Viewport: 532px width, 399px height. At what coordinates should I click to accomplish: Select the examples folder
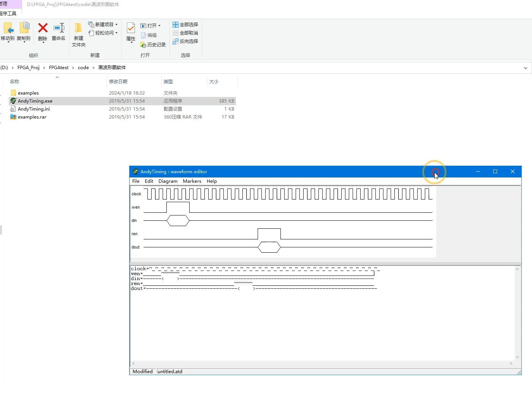tap(122, 93)
